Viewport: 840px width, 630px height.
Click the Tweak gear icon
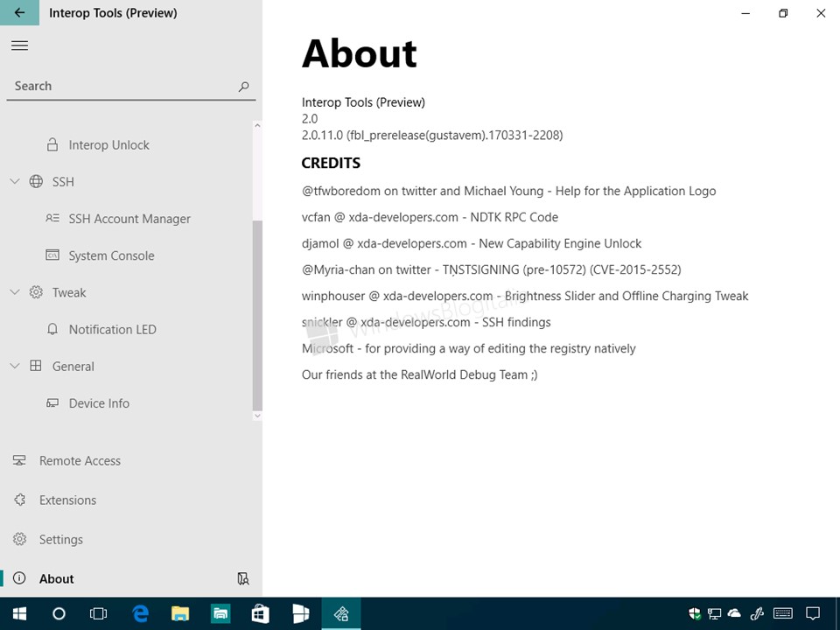click(36, 292)
